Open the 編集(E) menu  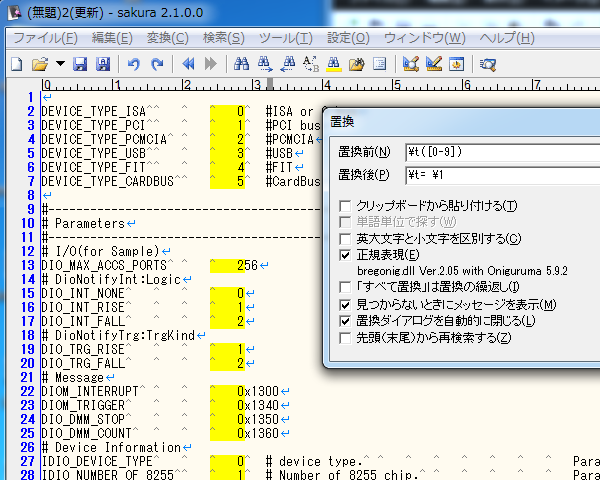coord(112,38)
